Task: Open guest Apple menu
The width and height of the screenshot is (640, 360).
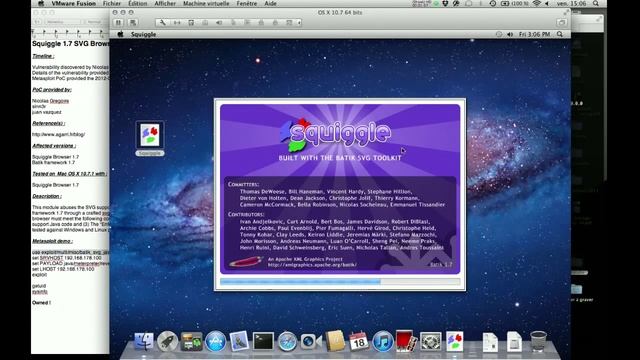Action: (120, 34)
